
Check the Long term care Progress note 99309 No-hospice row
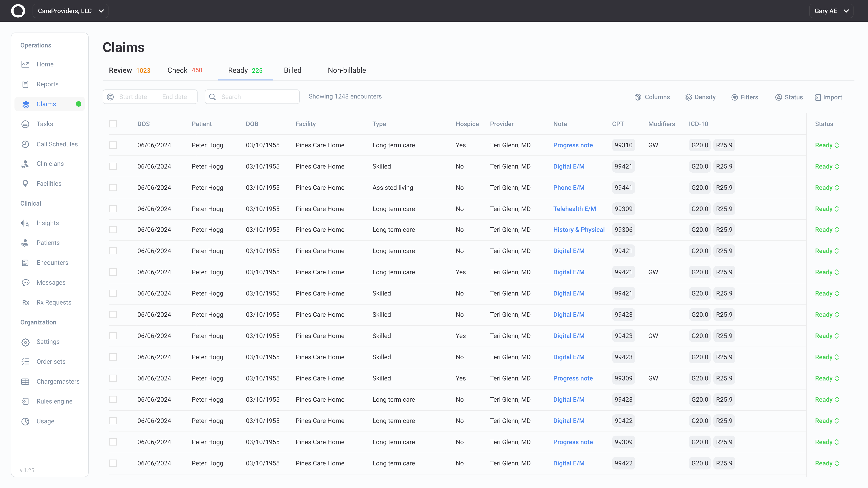click(113, 442)
